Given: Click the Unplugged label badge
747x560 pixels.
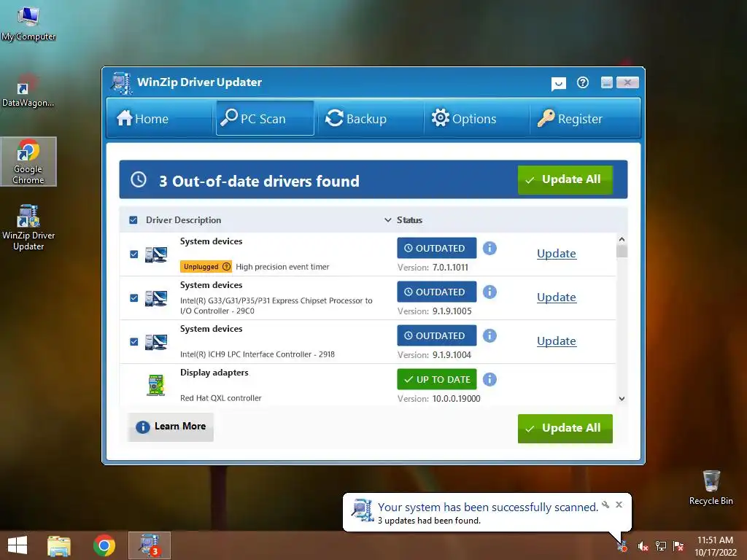Looking at the screenshot, I should pyautogui.click(x=206, y=267).
